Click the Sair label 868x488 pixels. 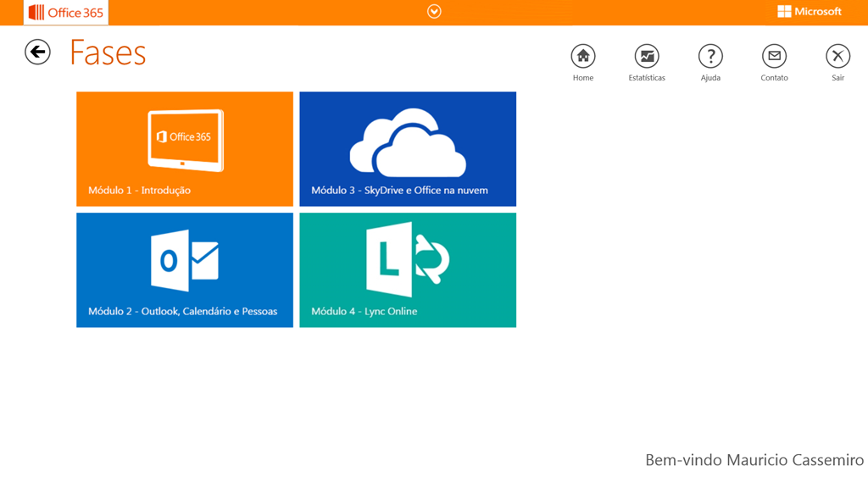(837, 78)
